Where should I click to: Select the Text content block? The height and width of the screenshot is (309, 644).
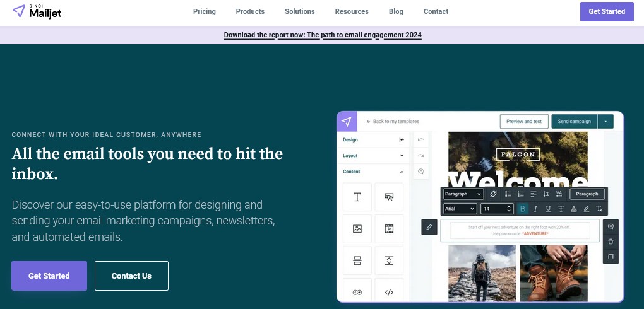357,197
